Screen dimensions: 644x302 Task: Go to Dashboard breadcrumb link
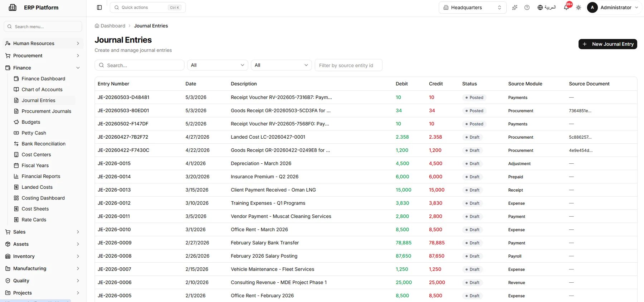tap(110, 26)
